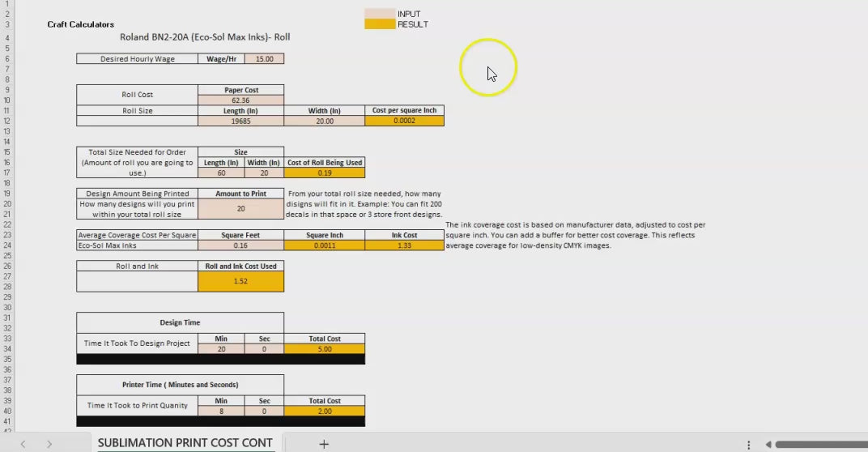Add a new sheet with the plus icon
868x452 pixels.
coord(324,444)
